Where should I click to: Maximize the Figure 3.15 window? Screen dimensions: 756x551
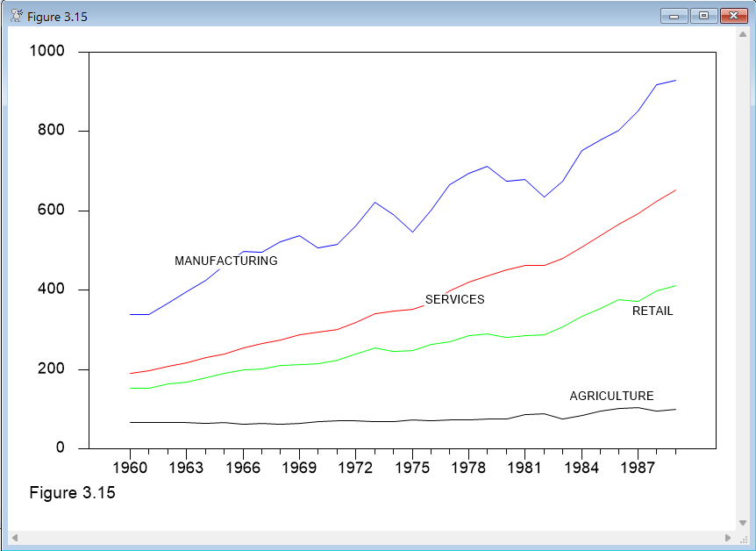click(x=703, y=16)
